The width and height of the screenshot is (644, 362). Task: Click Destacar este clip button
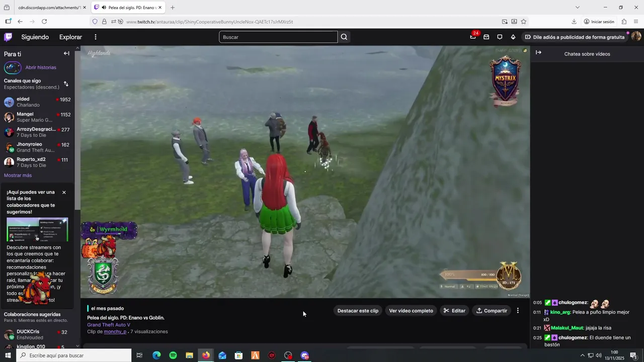point(358,311)
